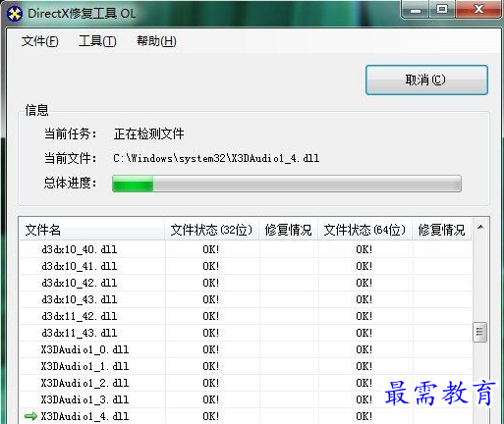Image resolution: width=504 pixels, height=424 pixels.
Task: Maximize the DirectX repair tool window
Action: pos(442,10)
